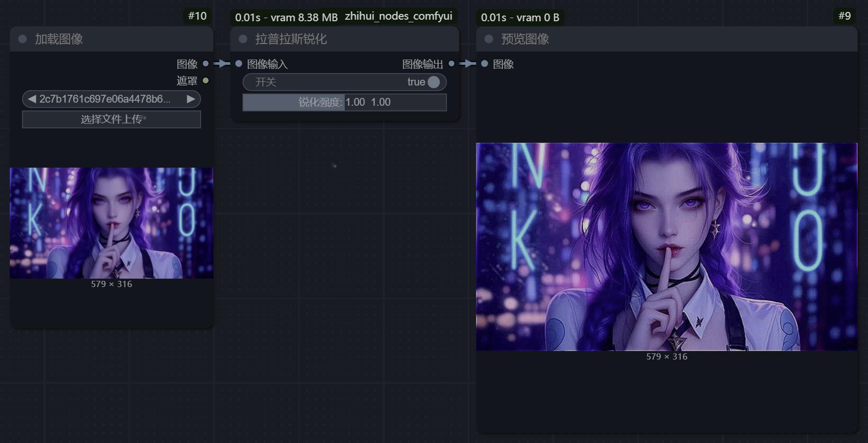Click the loaded image thumbnail in the load node
The image size is (868, 443).
(111, 223)
